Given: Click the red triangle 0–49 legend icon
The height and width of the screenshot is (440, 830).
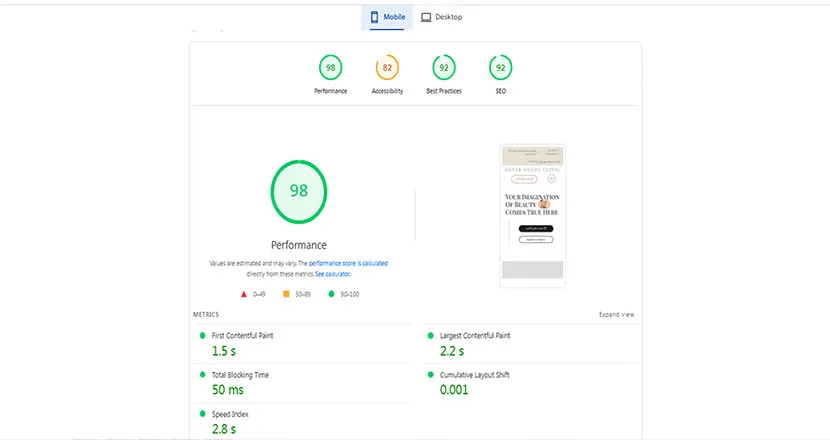Looking at the screenshot, I should pyautogui.click(x=244, y=294).
